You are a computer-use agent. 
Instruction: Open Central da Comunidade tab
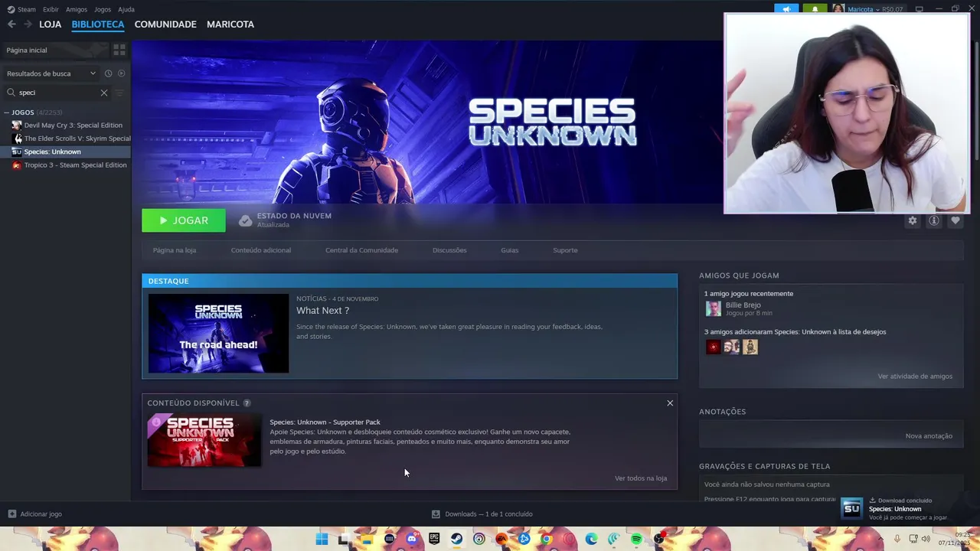[361, 250]
